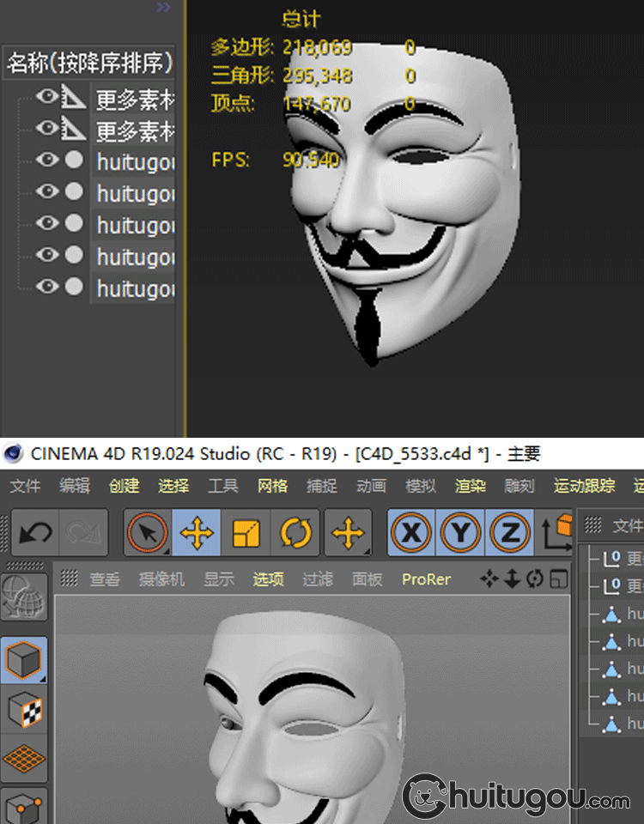Image resolution: width=644 pixels, height=824 pixels.
Task: Toggle eye on first 更多素材 row
Action: tap(47, 95)
